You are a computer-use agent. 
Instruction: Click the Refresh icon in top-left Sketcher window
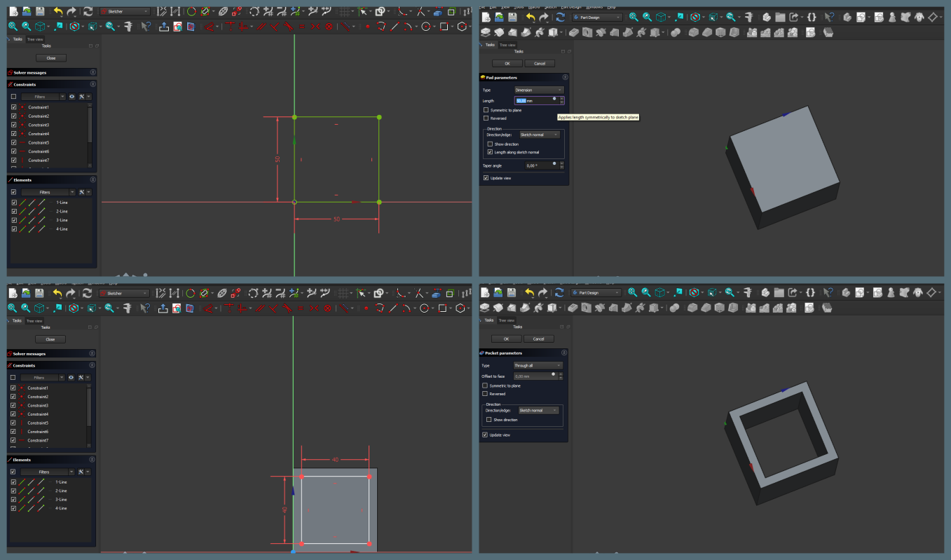88,11
